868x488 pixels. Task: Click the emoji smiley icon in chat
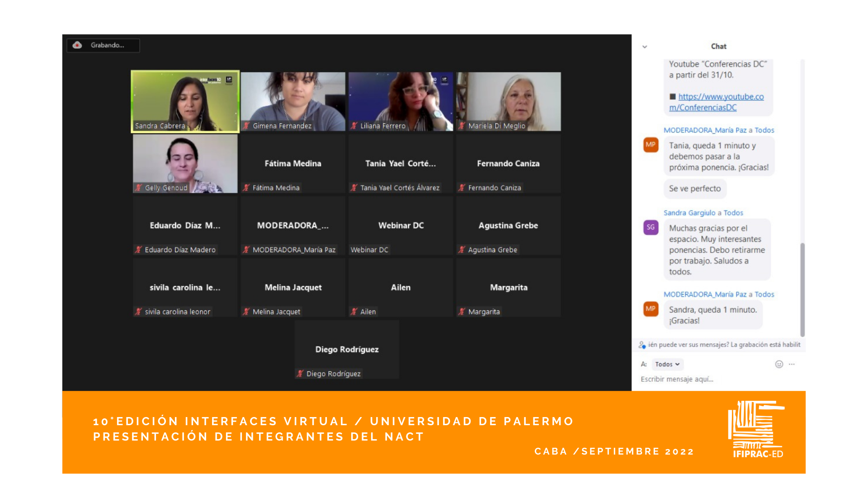point(779,364)
